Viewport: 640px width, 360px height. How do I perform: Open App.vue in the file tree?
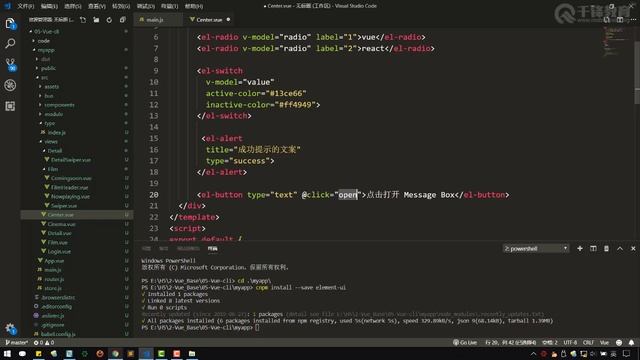[x=54, y=260]
